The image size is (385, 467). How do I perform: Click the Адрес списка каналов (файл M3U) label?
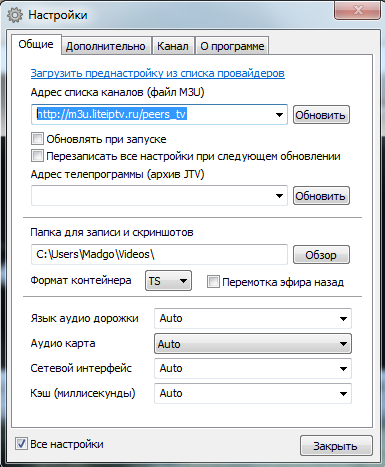pos(117,92)
